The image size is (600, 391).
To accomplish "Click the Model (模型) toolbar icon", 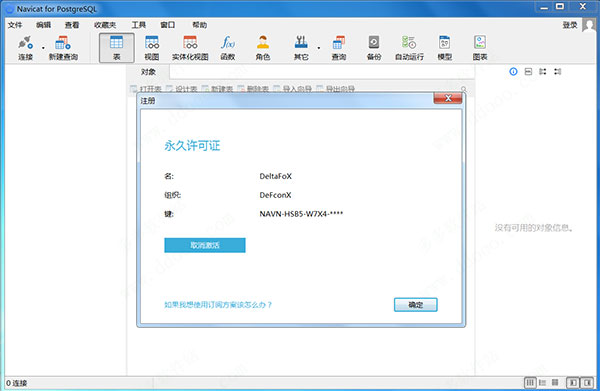I will coord(445,48).
